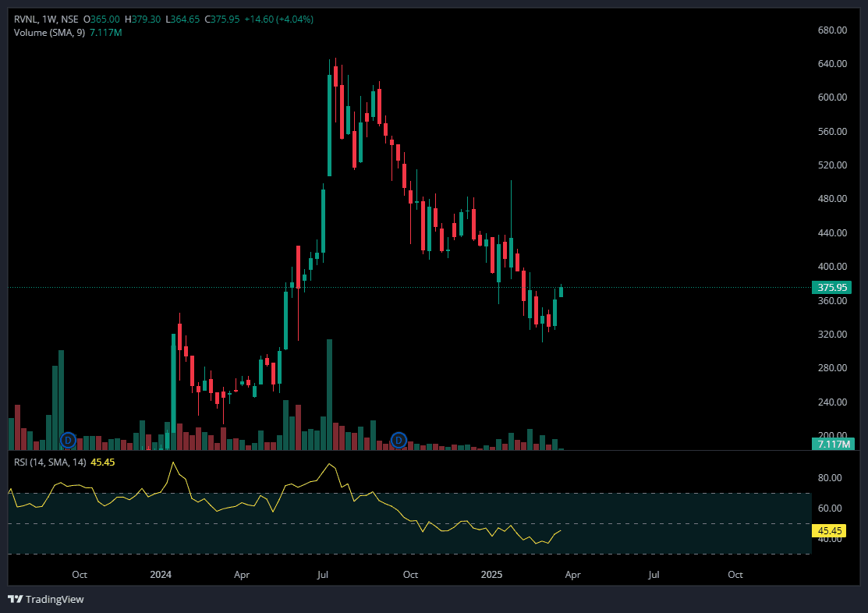Click the change value +14.60 (+4.04%)
Screen dimensions: 868x613
(x=279, y=19)
